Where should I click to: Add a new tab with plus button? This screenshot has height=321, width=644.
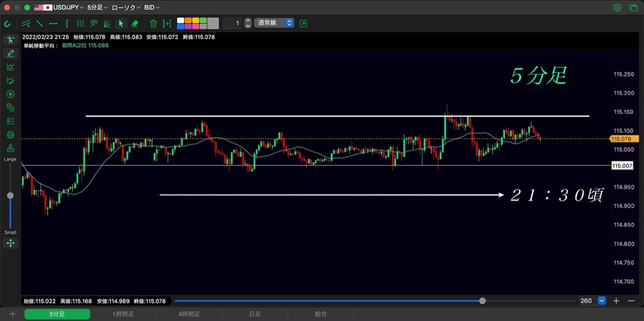(12, 314)
